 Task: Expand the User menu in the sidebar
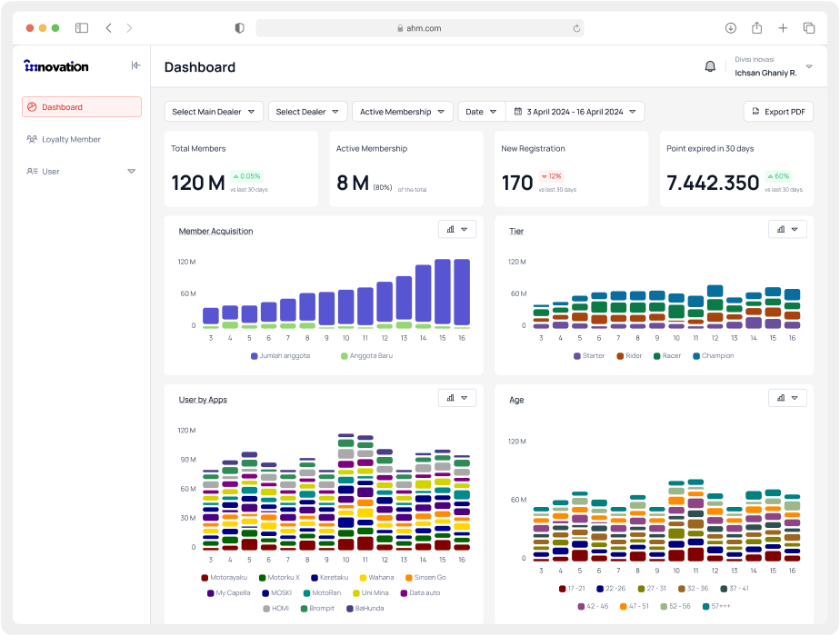coord(131,172)
